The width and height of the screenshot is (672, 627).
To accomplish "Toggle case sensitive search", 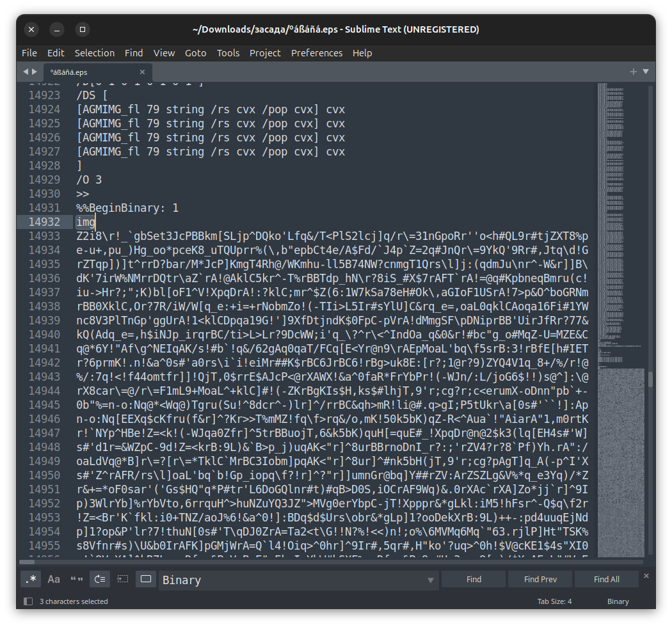I will pos(54,580).
